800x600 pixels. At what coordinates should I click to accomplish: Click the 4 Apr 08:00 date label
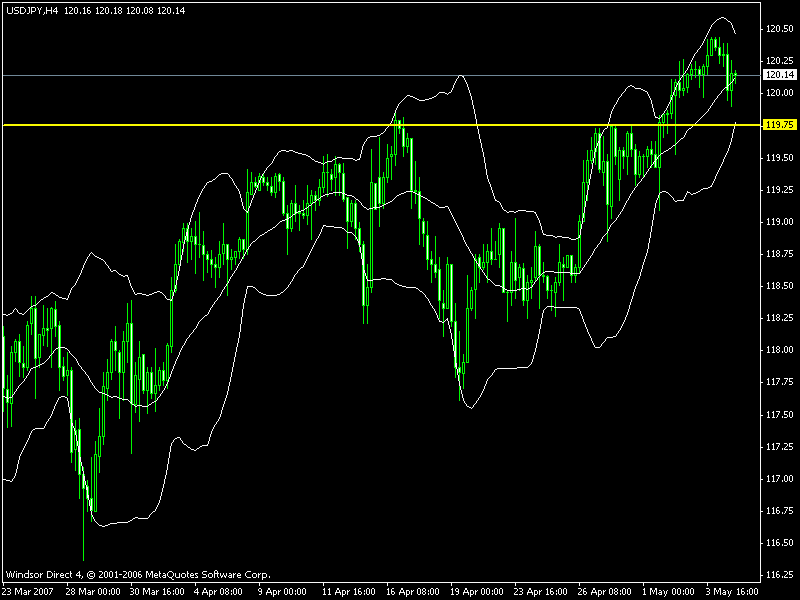[x=218, y=592]
